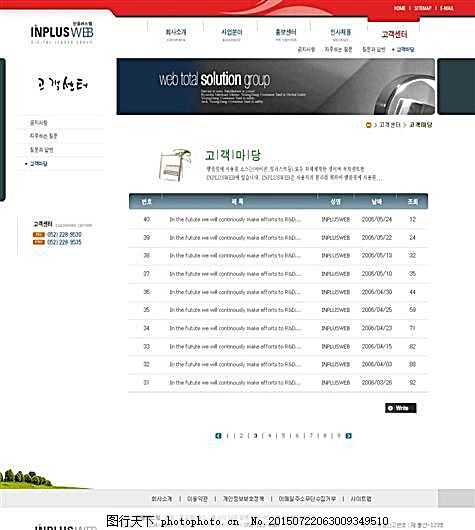Open the 인사채용 main menu item

point(341,32)
